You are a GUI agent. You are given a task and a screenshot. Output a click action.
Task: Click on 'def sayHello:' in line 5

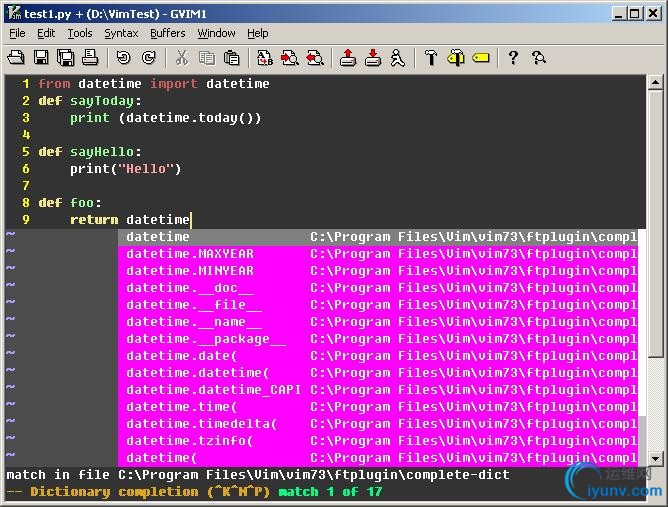point(90,152)
